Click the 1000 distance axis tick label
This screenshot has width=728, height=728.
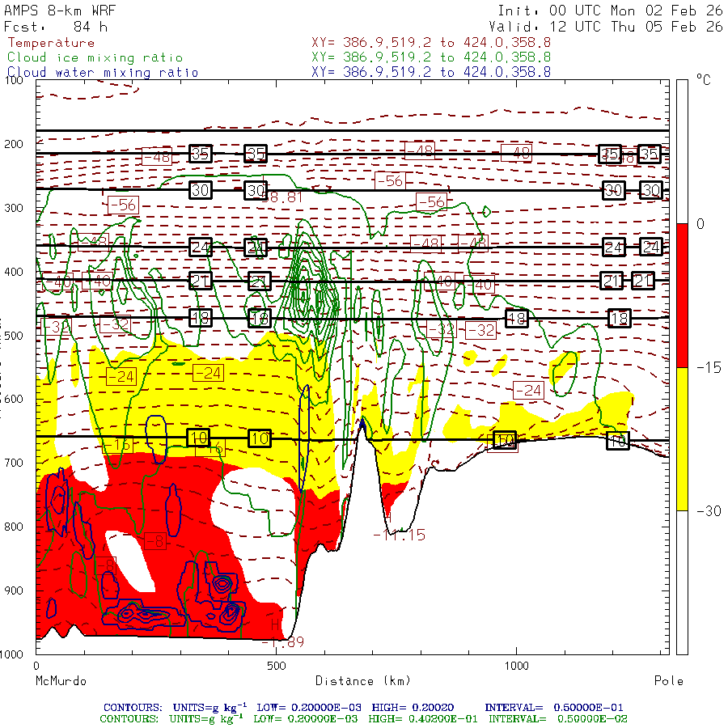(516, 666)
